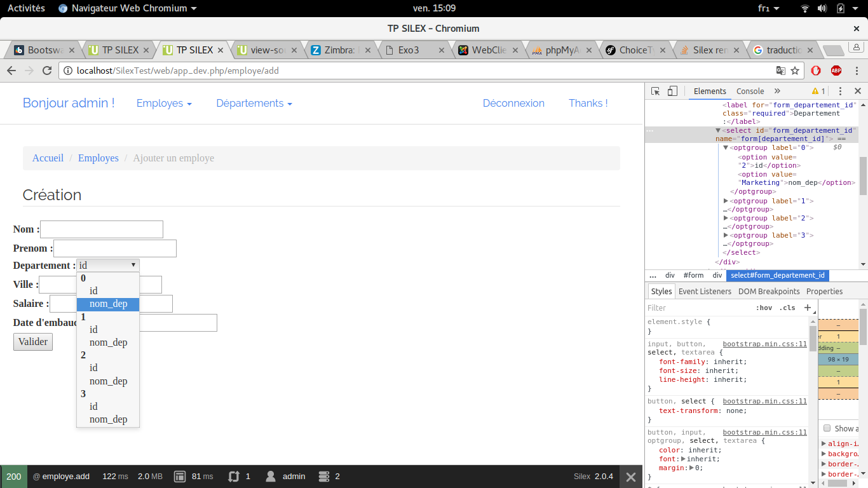Click the translate page icon in address bar
868x488 pixels.
click(x=781, y=71)
